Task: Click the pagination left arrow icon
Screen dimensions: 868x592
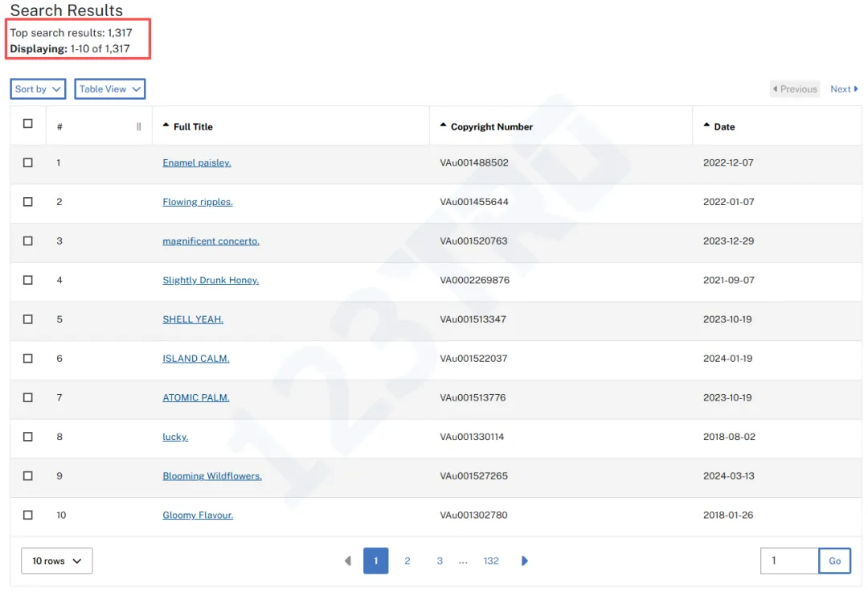Action: coord(348,561)
